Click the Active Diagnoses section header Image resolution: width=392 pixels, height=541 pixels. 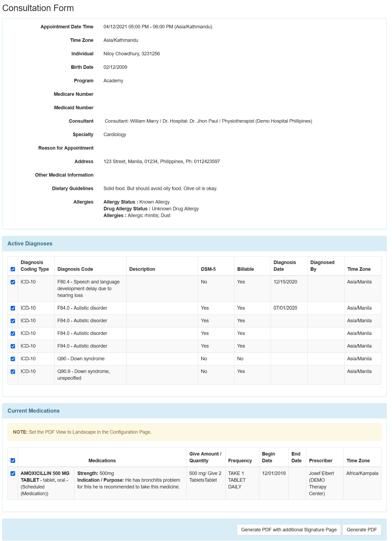coord(30,243)
